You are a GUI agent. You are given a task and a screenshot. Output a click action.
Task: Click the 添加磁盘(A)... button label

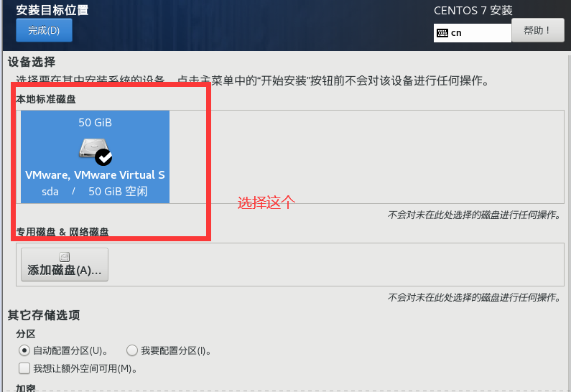coord(65,271)
